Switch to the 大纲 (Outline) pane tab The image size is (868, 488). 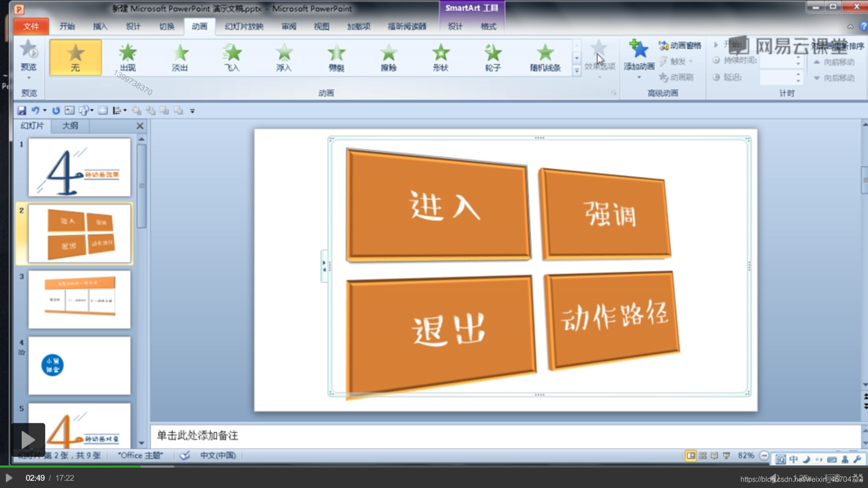click(x=70, y=126)
